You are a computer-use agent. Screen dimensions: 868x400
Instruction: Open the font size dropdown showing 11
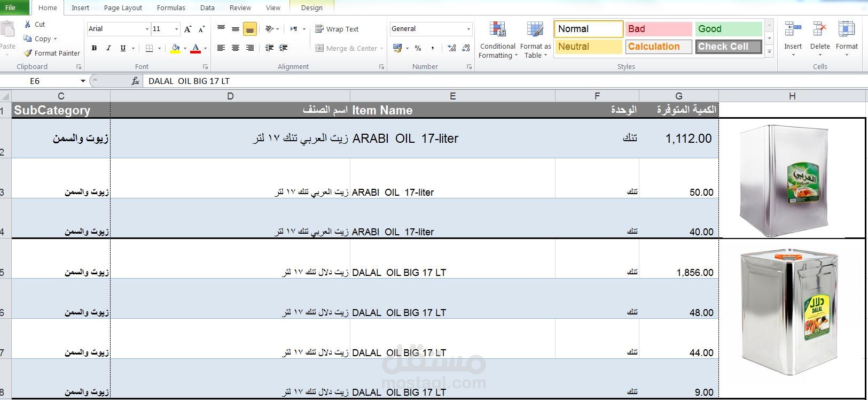[x=176, y=29]
